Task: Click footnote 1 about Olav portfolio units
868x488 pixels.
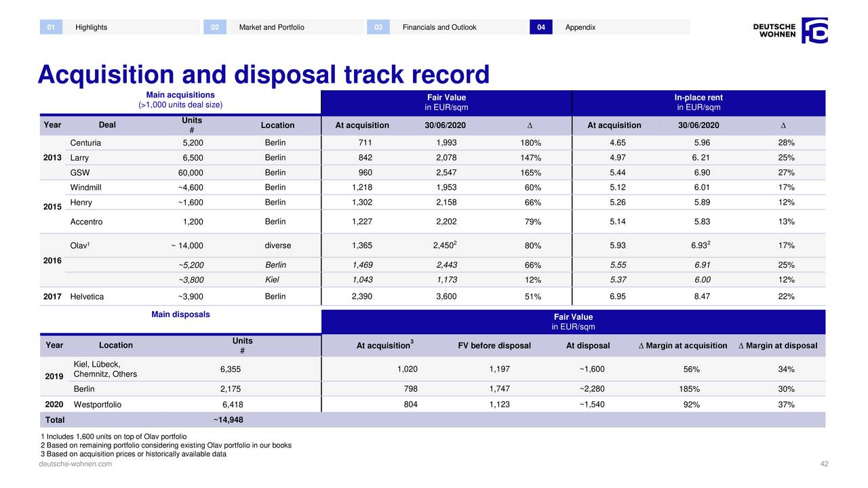Action: pos(114,436)
